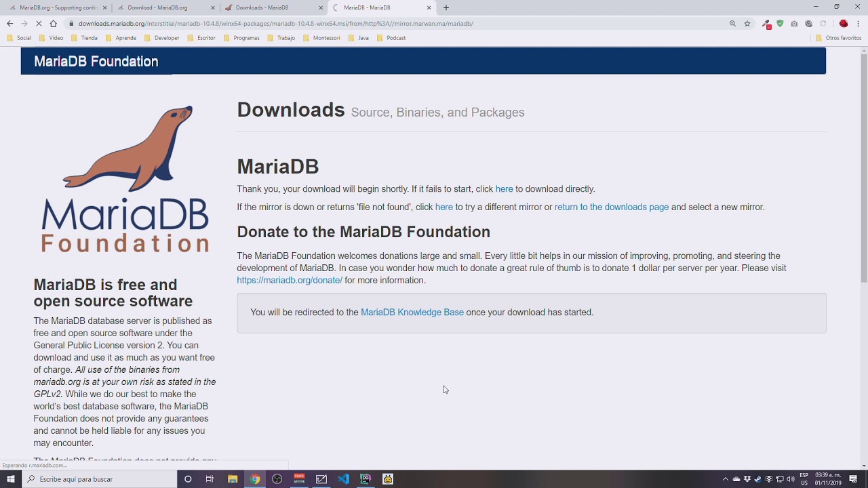Click the MariaDB Foundation seal logo
The width and height of the screenshot is (868, 488).
tap(125, 179)
